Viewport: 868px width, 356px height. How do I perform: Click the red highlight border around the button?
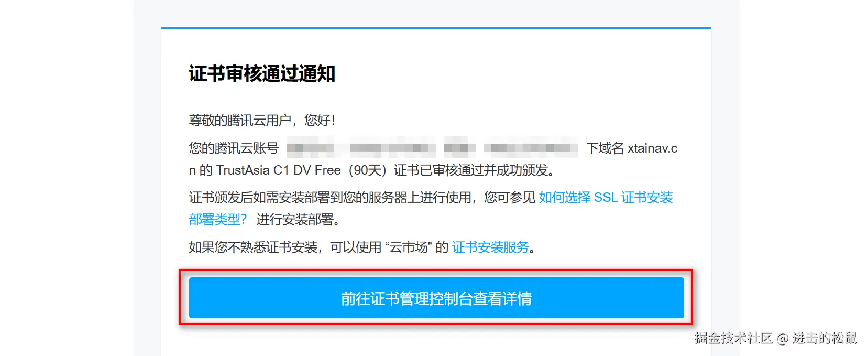[436, 271]
